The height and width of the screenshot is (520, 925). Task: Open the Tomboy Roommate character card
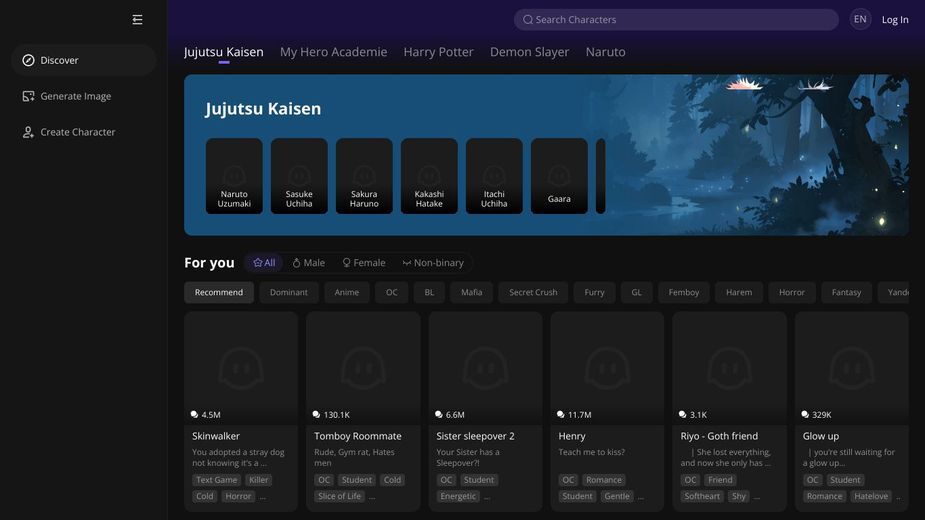(x=363, y=411)
